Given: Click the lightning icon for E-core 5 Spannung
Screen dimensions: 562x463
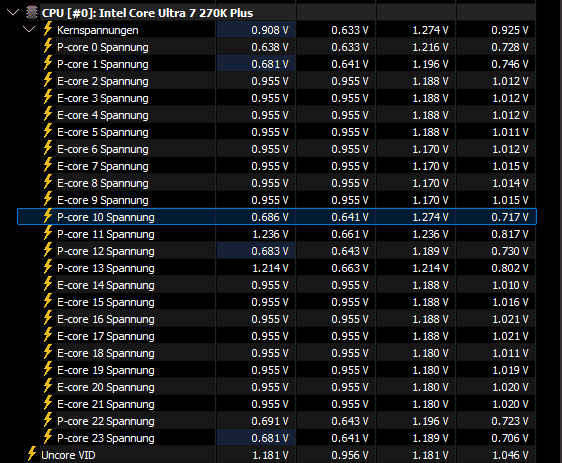Looking at the screenshot, I should pos(48,131).
